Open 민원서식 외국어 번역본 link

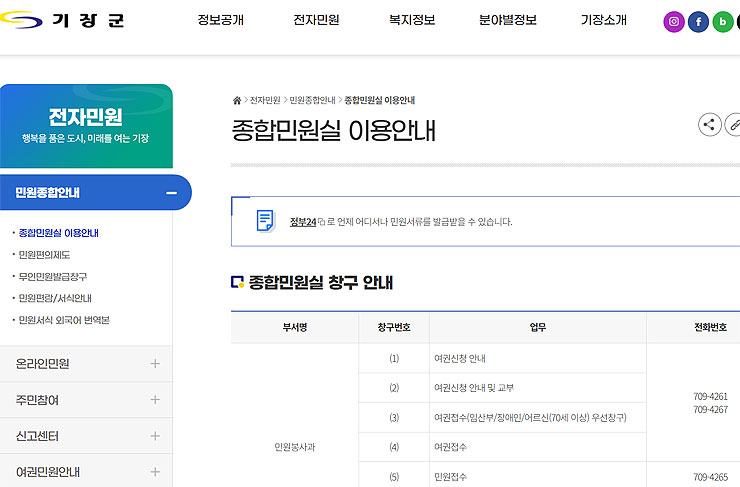64,320
